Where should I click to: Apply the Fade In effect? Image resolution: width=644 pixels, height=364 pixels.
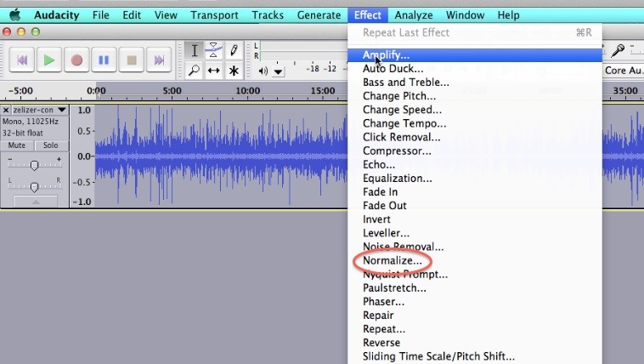point(475,192)
